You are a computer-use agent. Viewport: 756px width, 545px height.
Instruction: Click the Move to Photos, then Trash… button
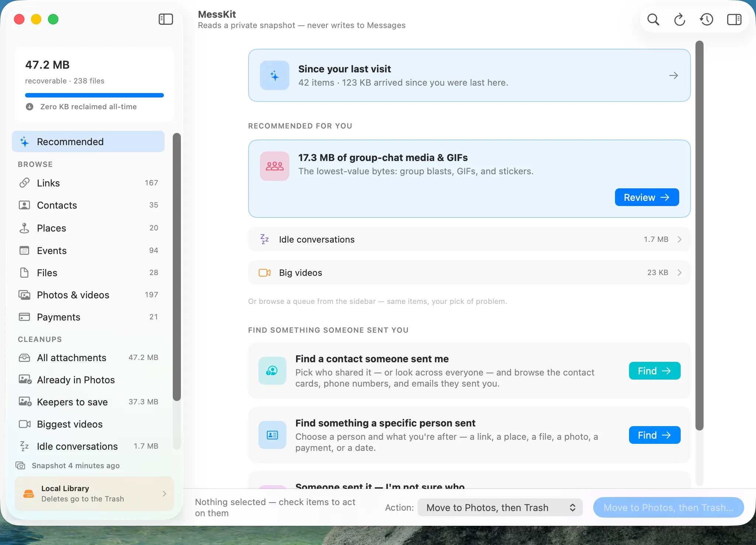pyautogui.click(x=669, y=507)
